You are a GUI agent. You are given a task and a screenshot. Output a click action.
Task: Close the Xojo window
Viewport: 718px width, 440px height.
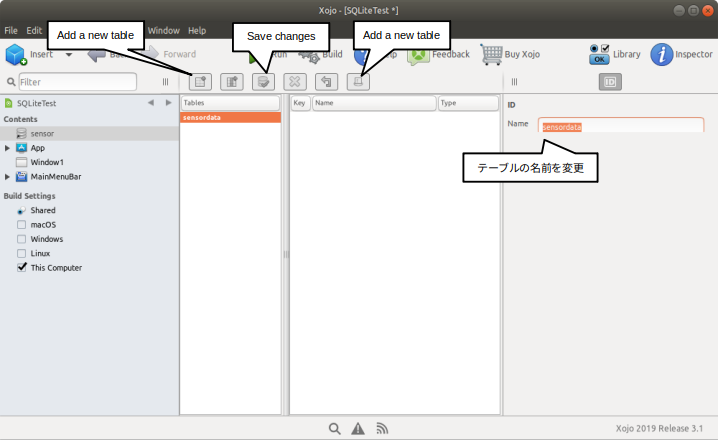(708, 11)
